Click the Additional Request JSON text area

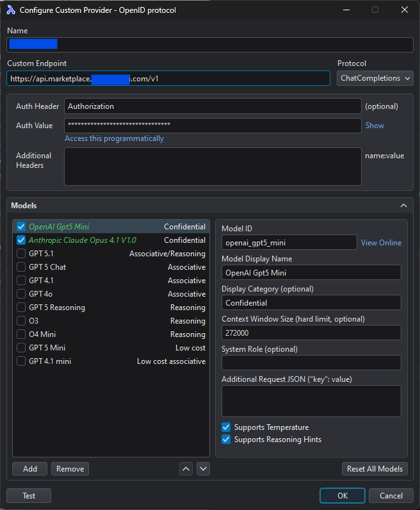[311, 401]
